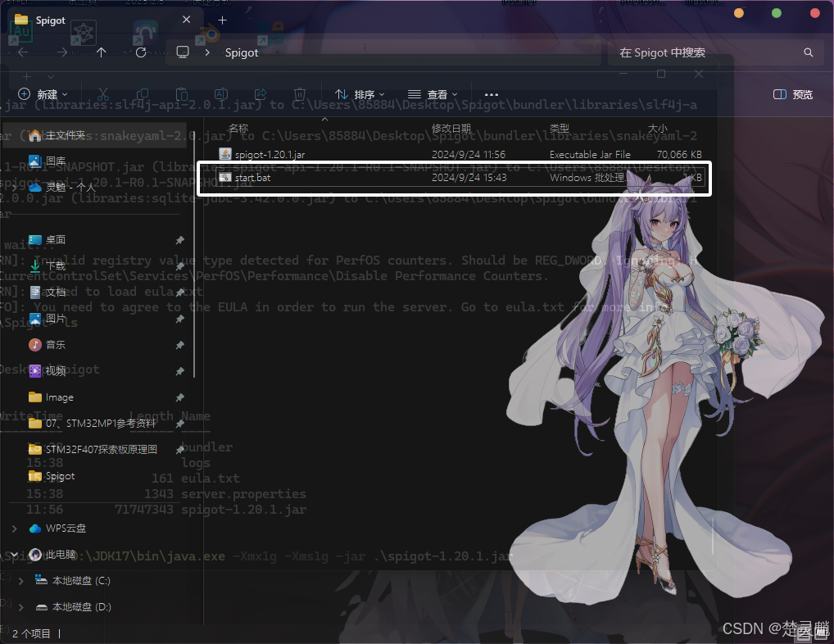Expand the 本地磁盘 (C:) tree node
The height and width of the screenshot is (644, 834).
pyautogui.click(x=20, y=581)
